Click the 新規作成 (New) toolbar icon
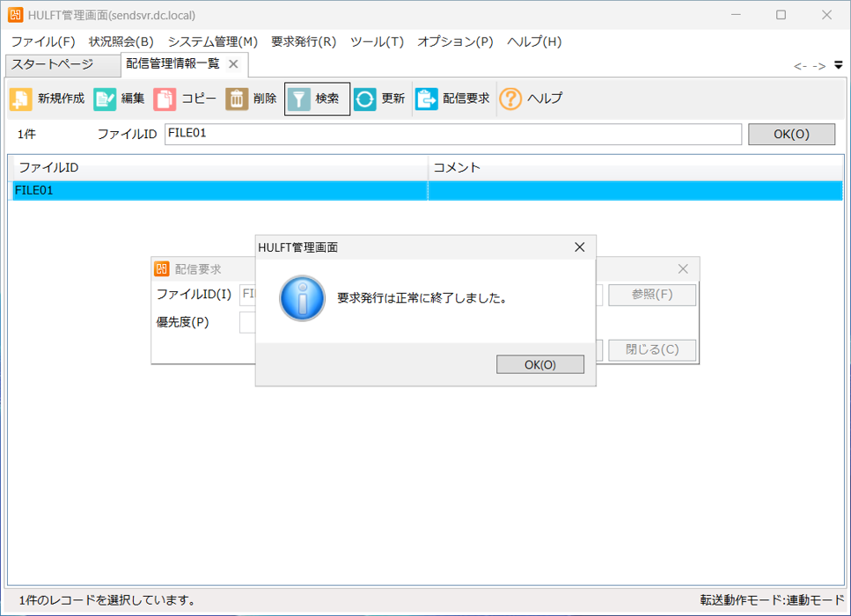The height and width of the screenshot is (616, 851). [21, 99]
